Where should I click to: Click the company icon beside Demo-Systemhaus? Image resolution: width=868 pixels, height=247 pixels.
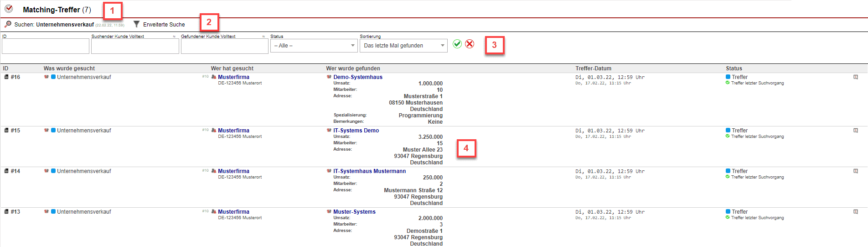tap(329, 77)
